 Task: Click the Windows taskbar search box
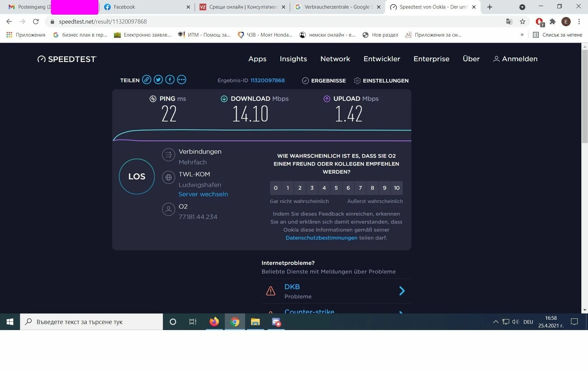click(91, 322)
